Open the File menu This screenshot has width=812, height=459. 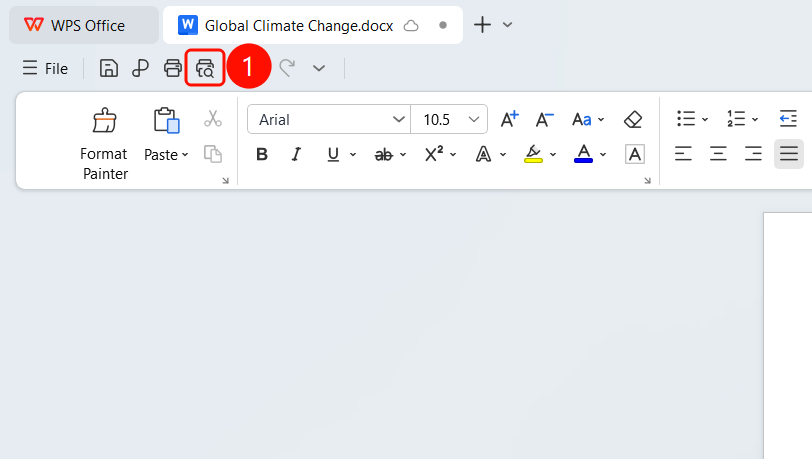(x=45, y=68)
